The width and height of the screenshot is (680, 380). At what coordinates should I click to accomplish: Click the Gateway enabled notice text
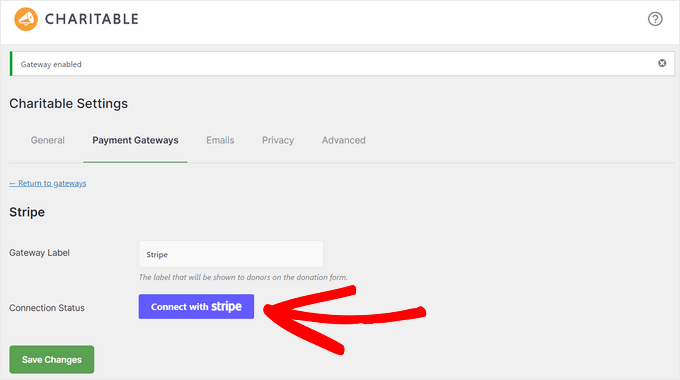51,64
